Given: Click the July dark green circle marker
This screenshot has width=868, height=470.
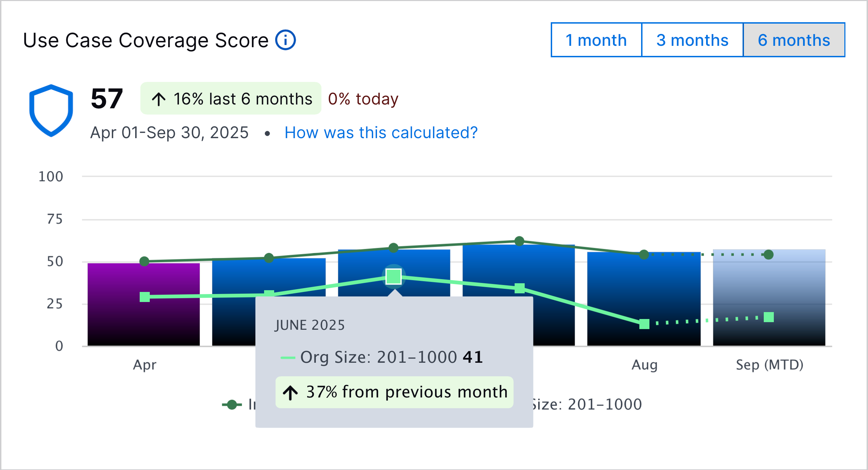Looking at the screenshot, I should click(519, 241).
